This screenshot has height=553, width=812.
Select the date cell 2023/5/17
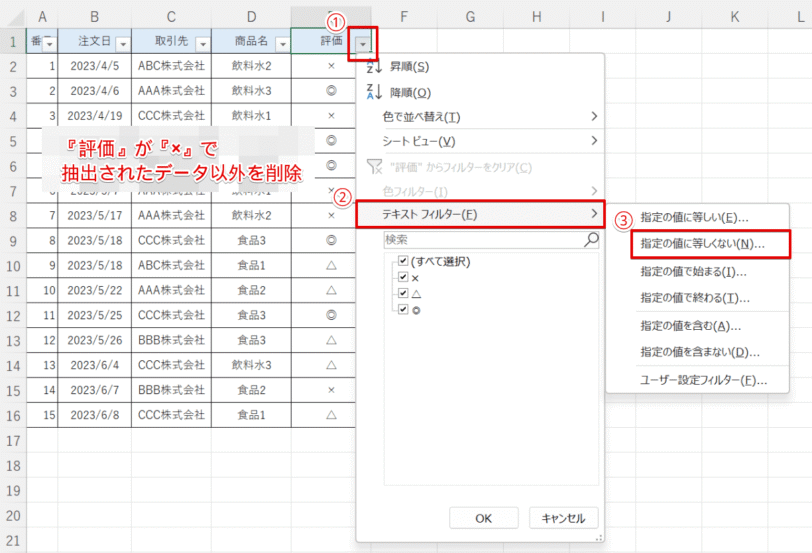(x=94, y=215)
